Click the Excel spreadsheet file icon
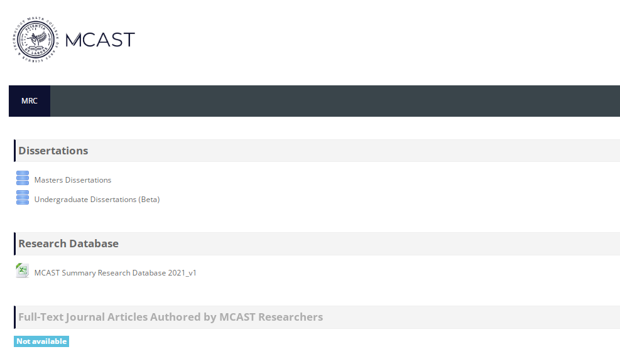 [x=23, y=271]
